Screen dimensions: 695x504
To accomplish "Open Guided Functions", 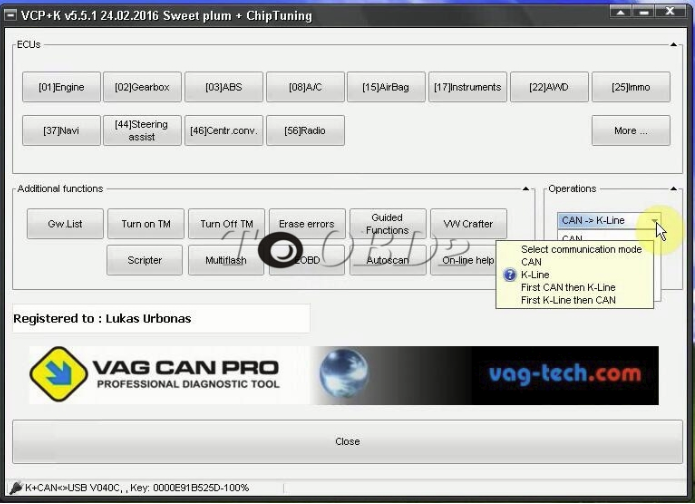I will pyautogui.click(x=387, y=224).
